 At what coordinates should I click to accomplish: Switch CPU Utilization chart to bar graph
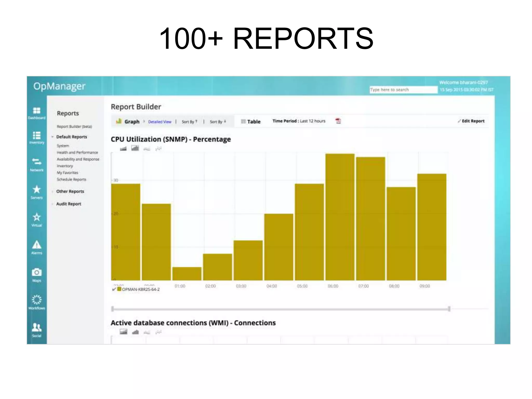(135, 148)
